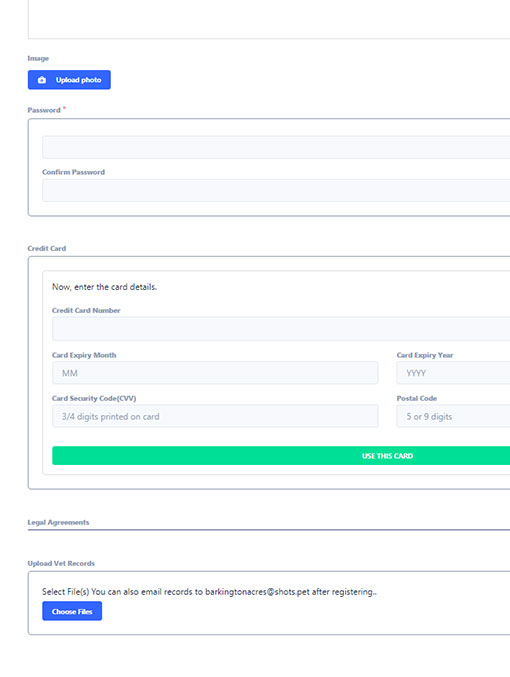Click the barkingtonacres@shots.pet email address text

[x=257, y=592]
